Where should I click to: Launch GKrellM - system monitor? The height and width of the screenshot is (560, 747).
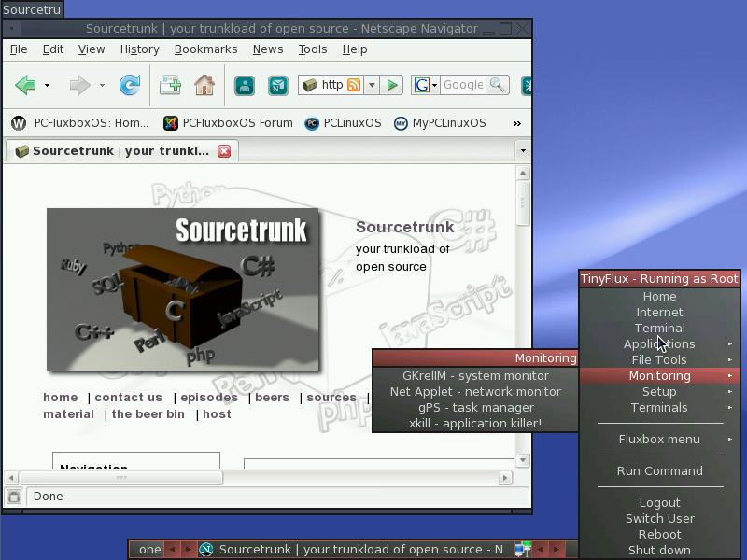tap(475, 376)
